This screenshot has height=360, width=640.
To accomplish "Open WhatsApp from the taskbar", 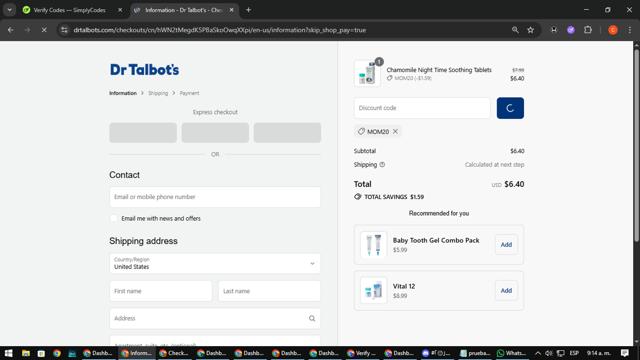I will 511,353.
